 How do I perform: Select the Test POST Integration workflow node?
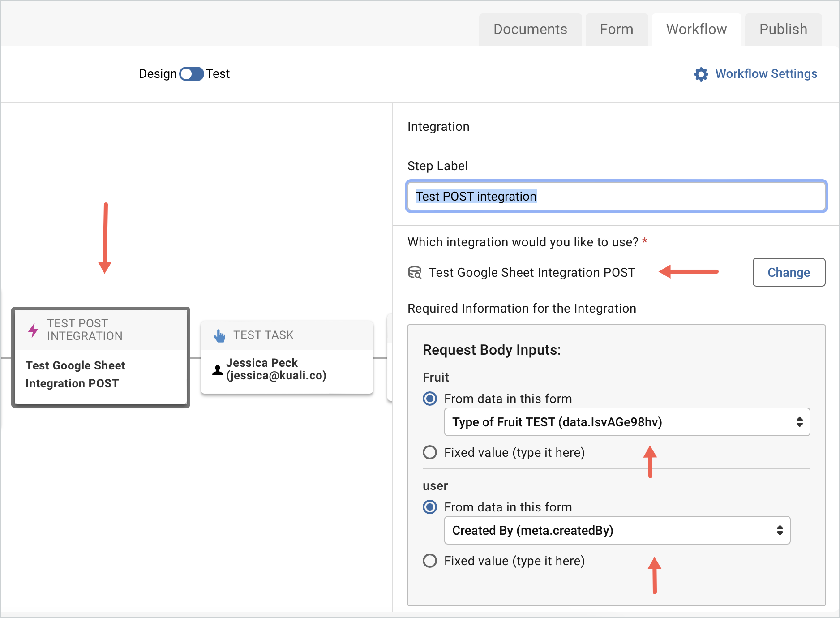100,357
